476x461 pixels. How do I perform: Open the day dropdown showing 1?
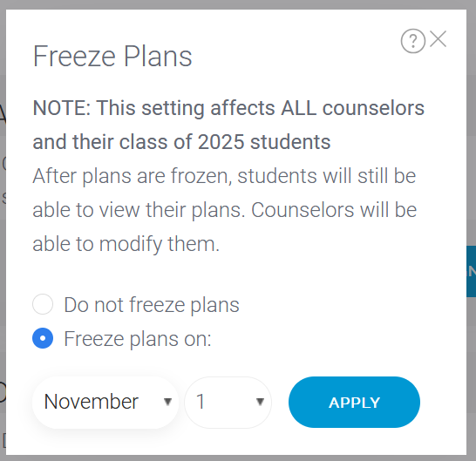coord(228,403)
